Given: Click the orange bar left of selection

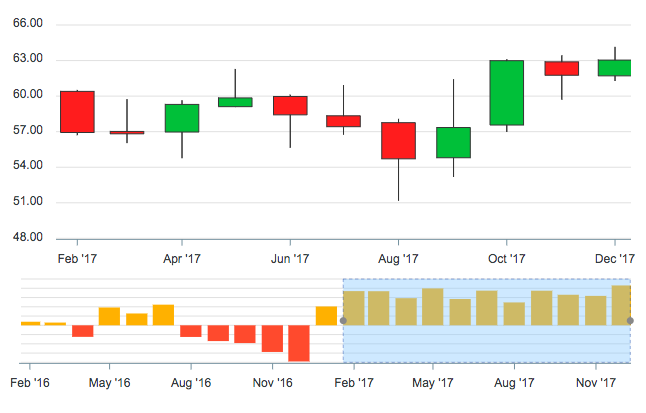Looking at the screenshot, I should [326, 316].
